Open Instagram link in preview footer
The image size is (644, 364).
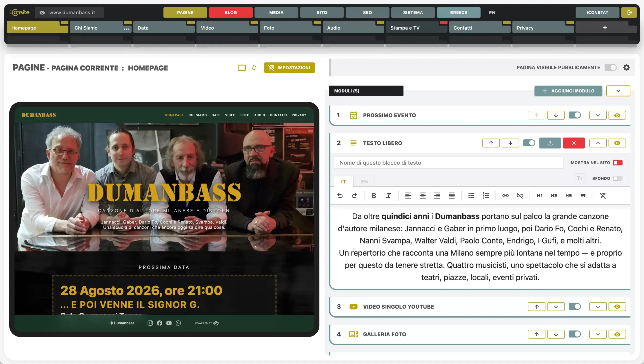pyautogui.click(x=150, y=323)
